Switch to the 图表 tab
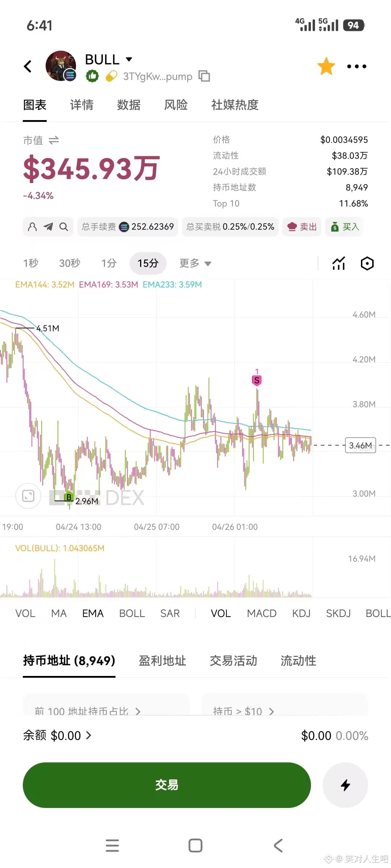391x868 pixels. tap(35, 105)
